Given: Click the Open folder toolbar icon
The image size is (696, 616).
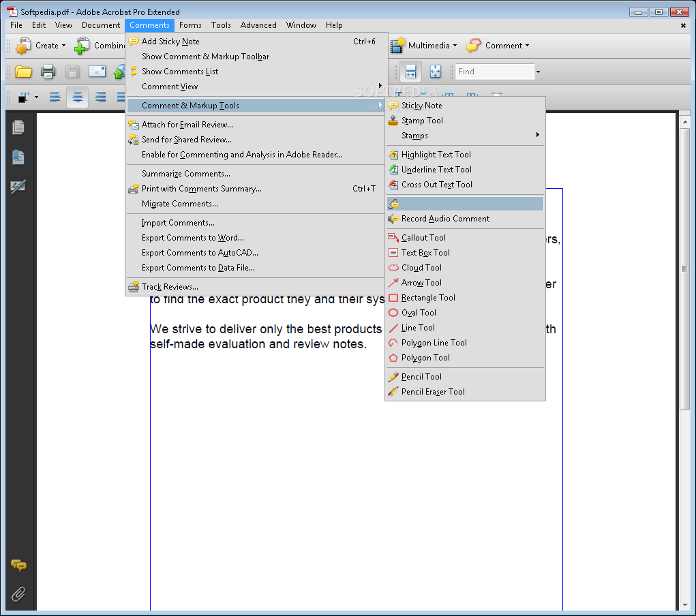Looking at the screenshot, I should [23, 72].
